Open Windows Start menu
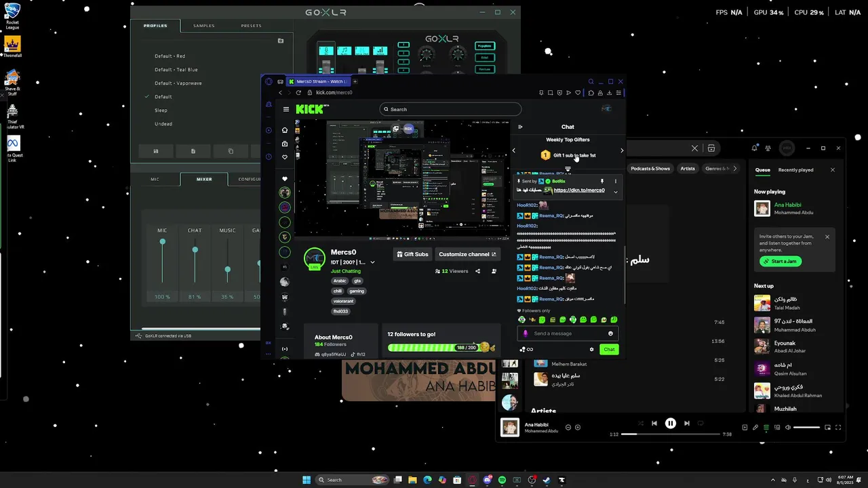Image resolution: width=868 pixels, height=488 pixels. pos(307,480)
